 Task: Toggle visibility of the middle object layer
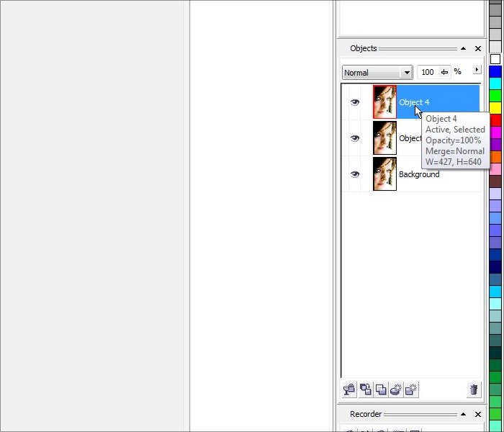354,138
